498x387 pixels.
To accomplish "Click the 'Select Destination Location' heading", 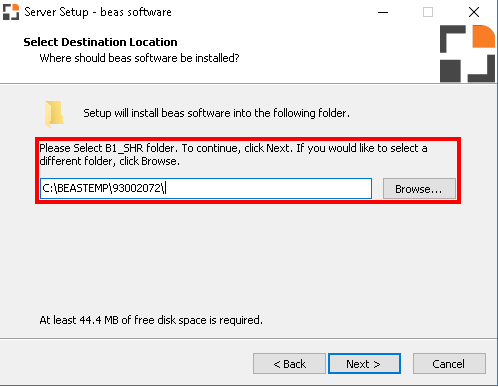I will click(x=100, y=42).
